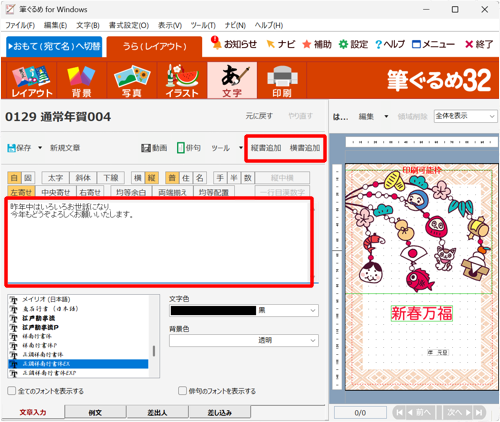This screenshot has height=422, width=500.
Task: Open the ファイル(F) menu
Action: (20, 25)
